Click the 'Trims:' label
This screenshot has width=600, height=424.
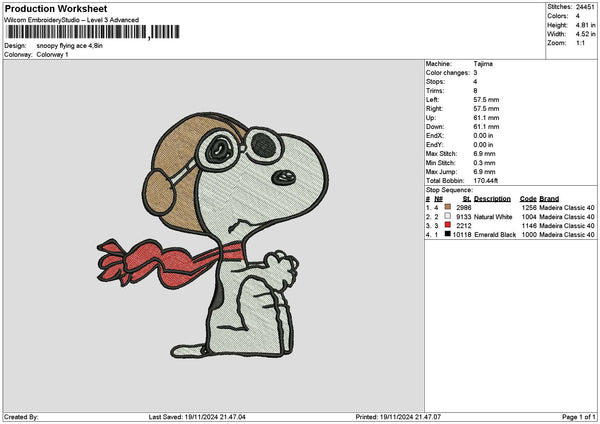[435, 91]
